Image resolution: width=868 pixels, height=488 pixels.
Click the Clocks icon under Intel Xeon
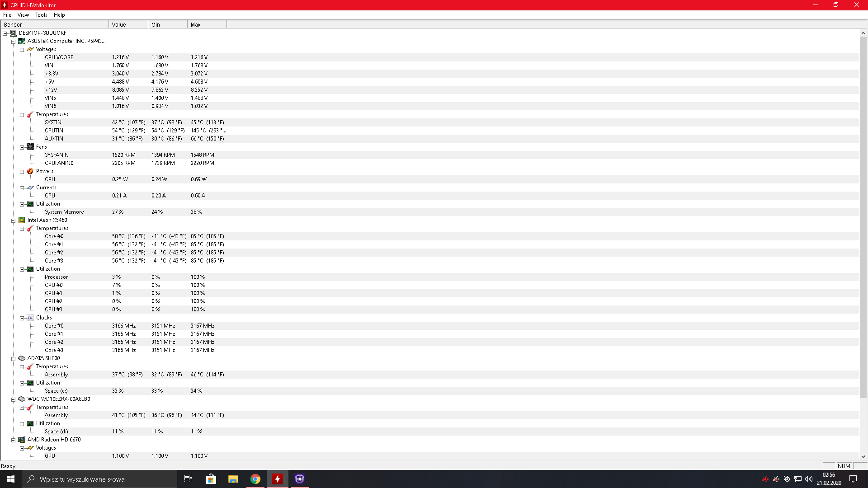coord(30,318)
